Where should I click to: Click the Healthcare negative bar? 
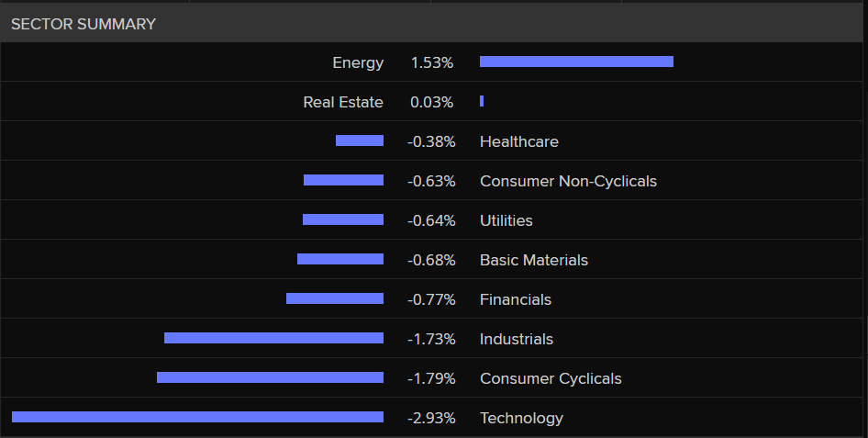359,140
